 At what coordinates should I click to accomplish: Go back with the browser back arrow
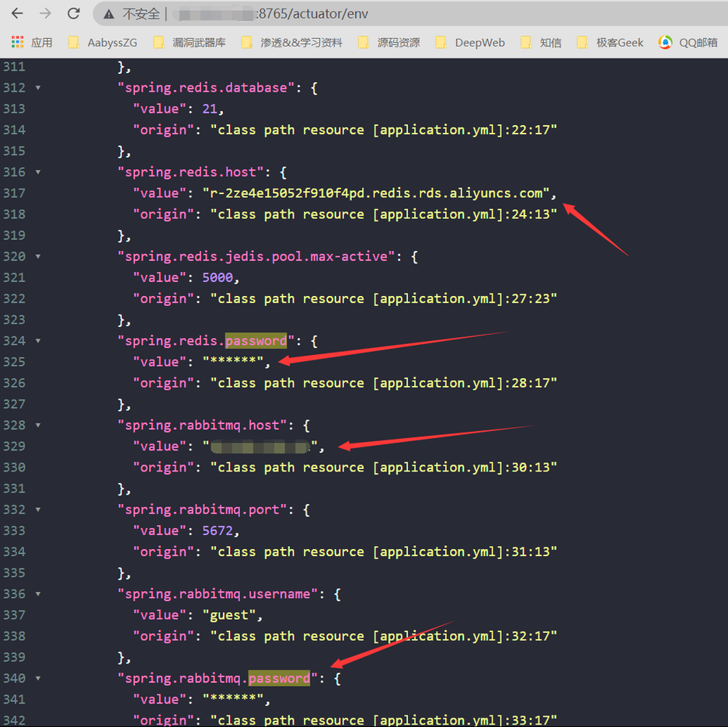pyautogui.click(x=17, y=13)
